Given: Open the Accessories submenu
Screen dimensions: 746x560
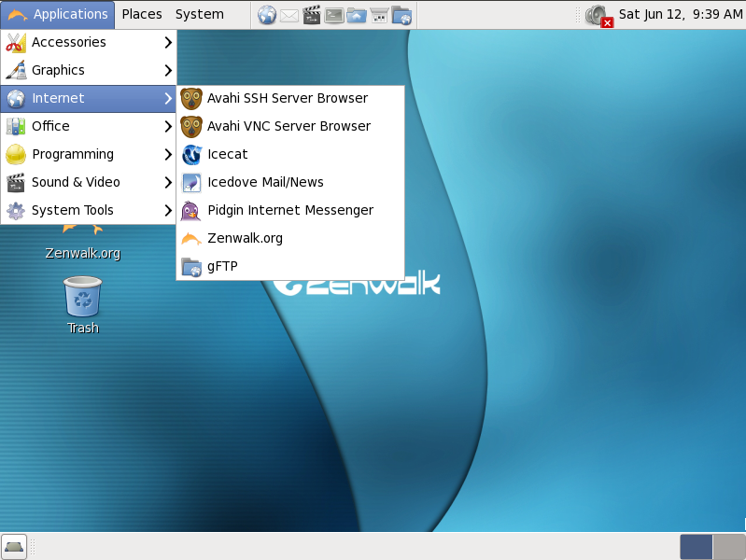Looking at the screenshot, I should pos(89,42).
